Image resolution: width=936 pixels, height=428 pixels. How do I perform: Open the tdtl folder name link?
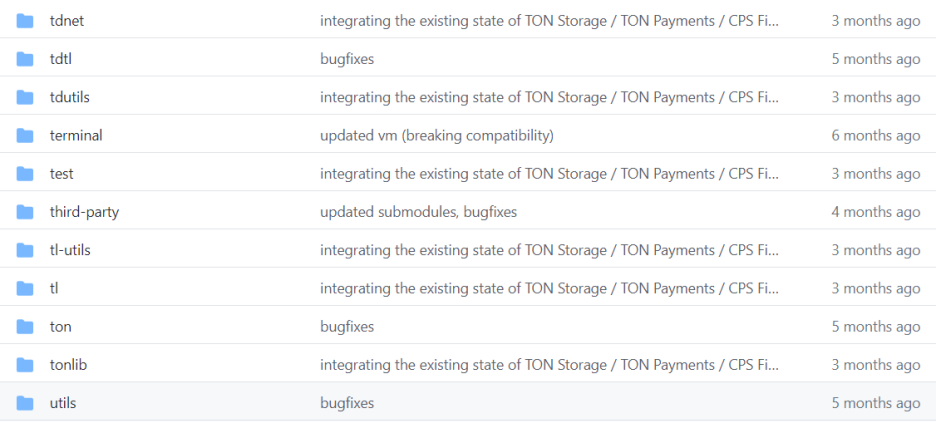(61, 59)
